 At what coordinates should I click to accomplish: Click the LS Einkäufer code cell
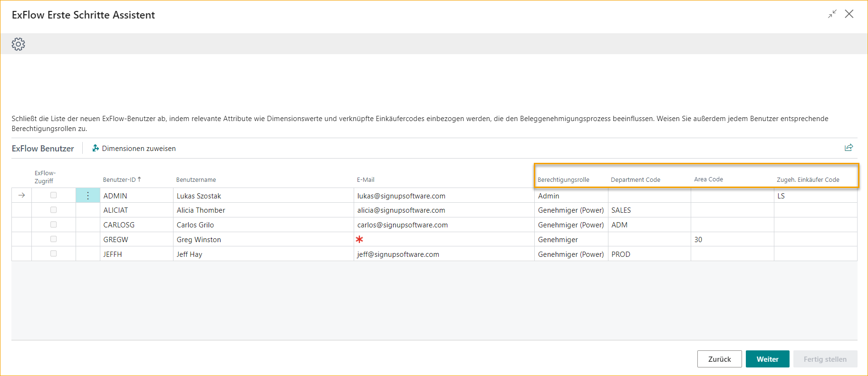815,196
